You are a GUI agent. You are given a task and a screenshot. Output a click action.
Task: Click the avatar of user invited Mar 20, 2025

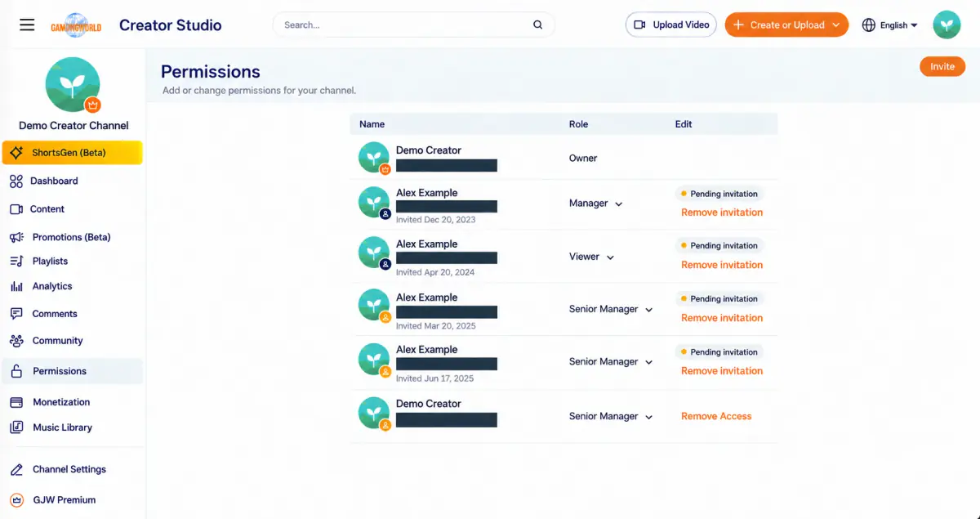[374, 306]
